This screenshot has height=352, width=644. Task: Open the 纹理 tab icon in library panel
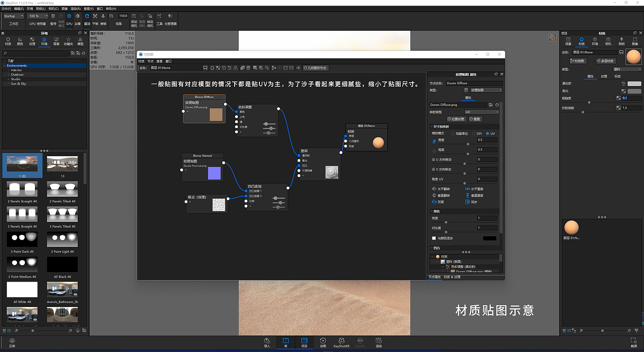[32, 41]
